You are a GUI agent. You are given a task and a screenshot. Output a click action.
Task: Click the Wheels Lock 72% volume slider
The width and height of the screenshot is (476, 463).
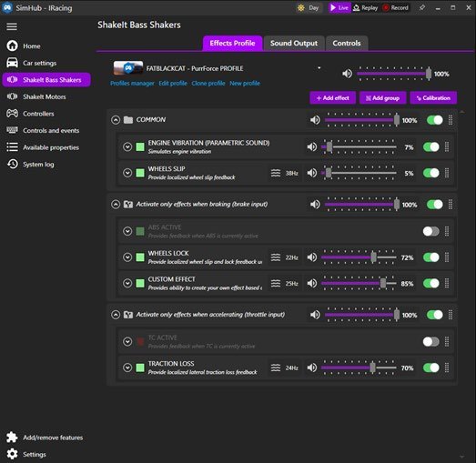point(359,257)
